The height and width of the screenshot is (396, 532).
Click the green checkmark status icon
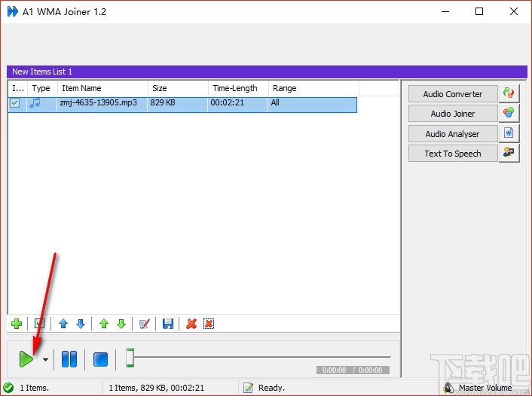[8, 387]
